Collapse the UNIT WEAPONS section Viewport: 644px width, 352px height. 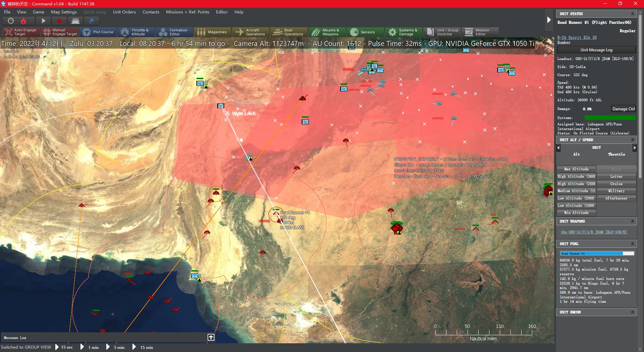632,221
